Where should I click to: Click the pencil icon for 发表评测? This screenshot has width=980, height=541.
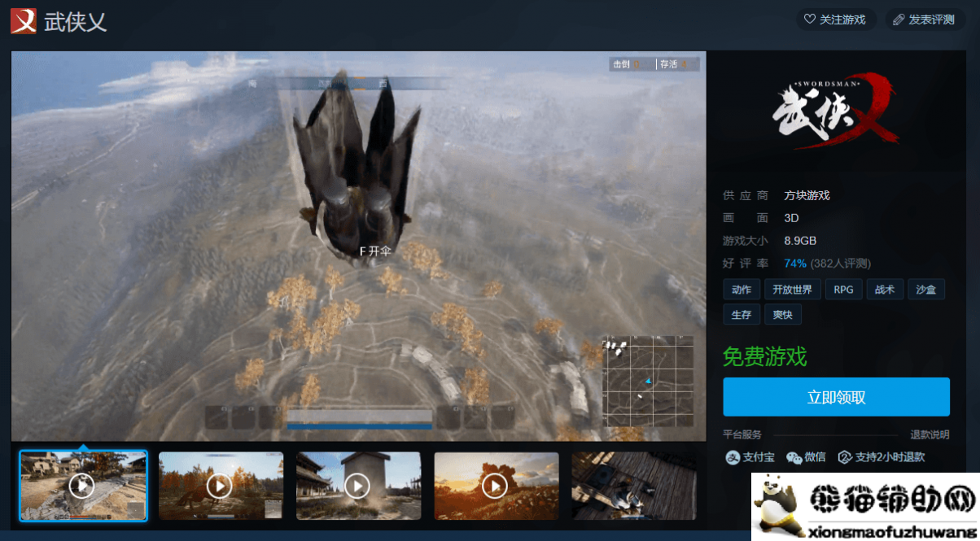[899, 20]
